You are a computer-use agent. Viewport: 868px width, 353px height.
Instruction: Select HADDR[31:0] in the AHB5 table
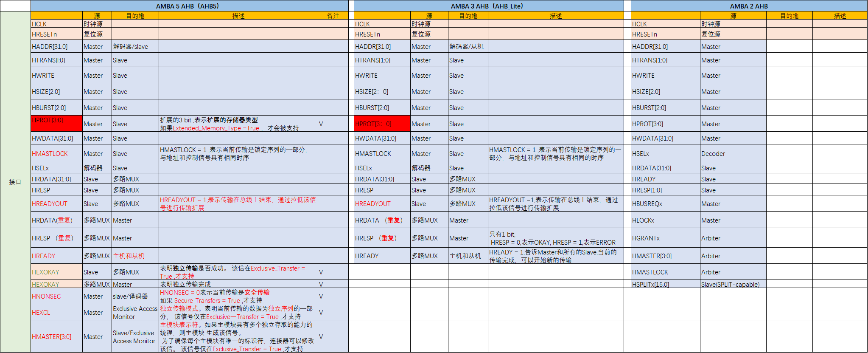(56, 46)
